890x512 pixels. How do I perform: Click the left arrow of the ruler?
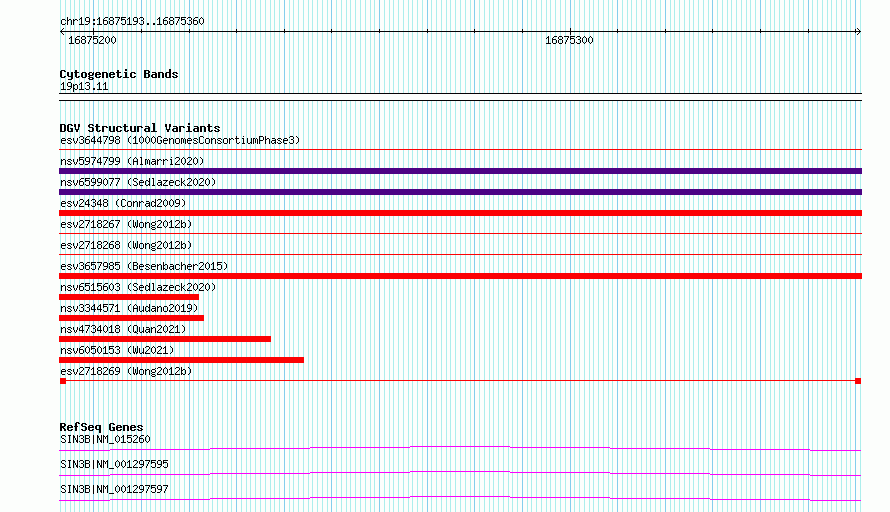[62, 32]
